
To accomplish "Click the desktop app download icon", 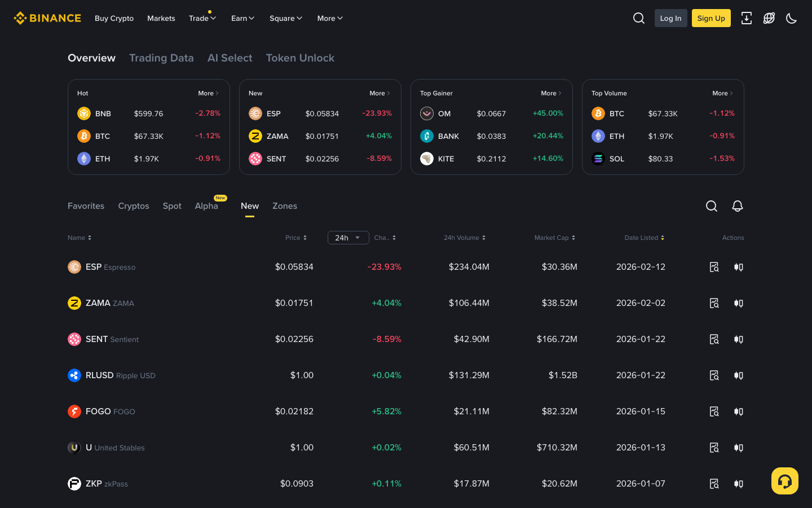I will 747,18.
